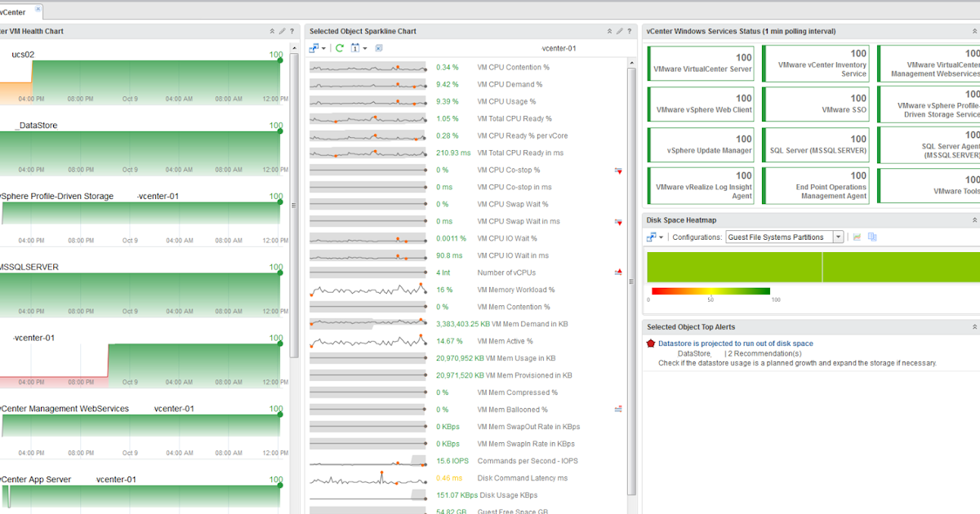
Task: Click the heatmap color legend gradient
Action: point(710,290)
